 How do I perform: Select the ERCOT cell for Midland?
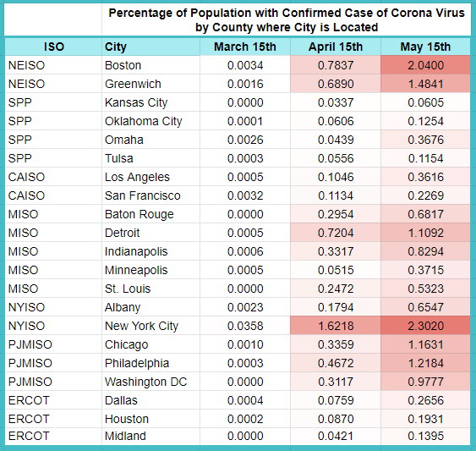[53, 436]
